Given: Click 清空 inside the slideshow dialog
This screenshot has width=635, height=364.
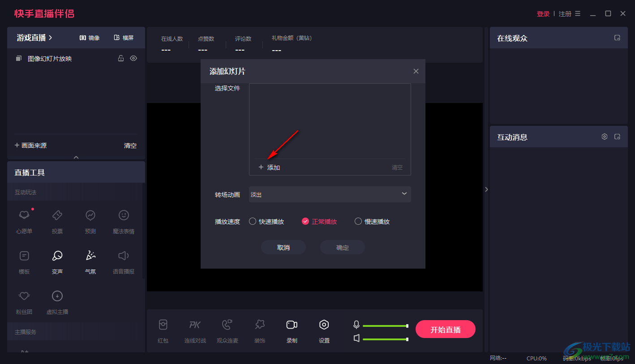Looking at the screenshot, I should pos(397,167).
